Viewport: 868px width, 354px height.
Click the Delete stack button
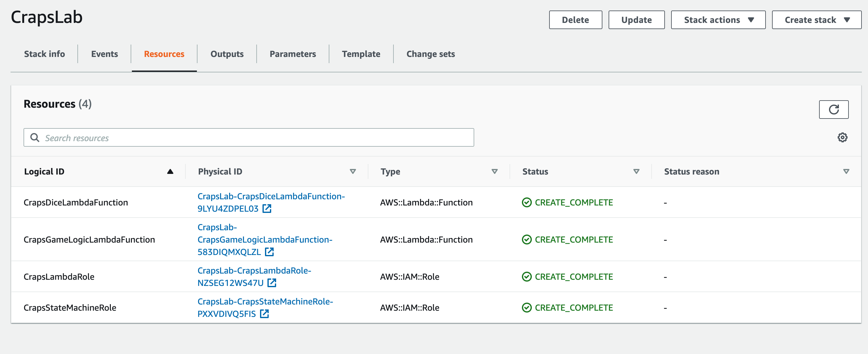[x=575, y=20]
